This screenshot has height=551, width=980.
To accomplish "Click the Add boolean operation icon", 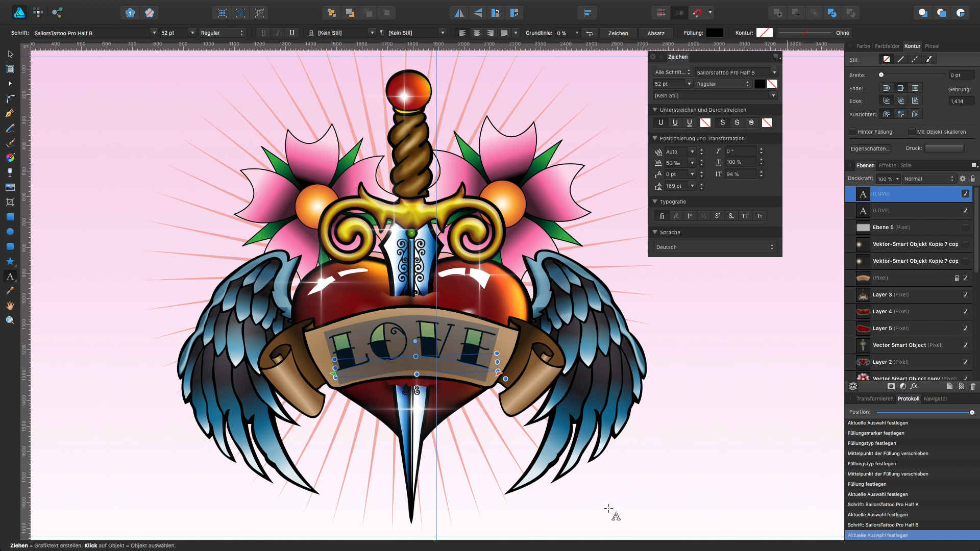I will [777, 13].
